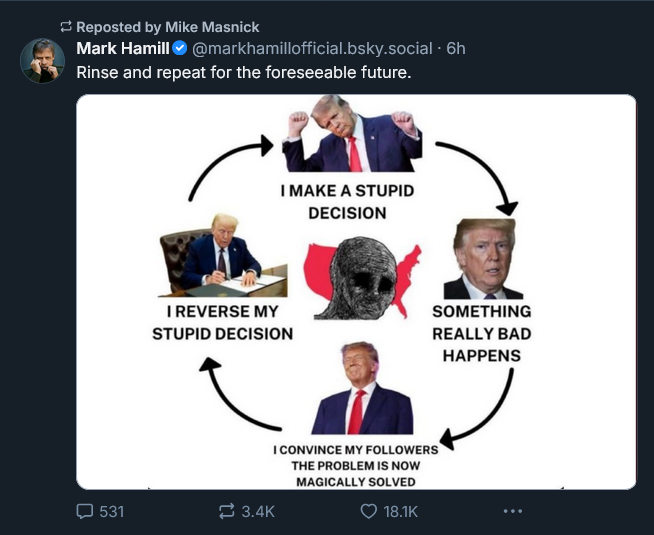
Task: Like the post using the heart icon
Action: tap(368, 511)
